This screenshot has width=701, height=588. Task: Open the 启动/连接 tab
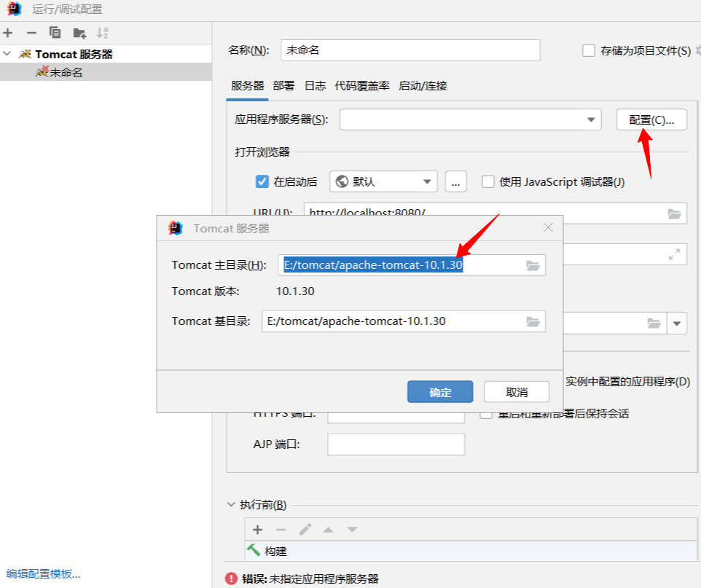tap(423, 86)
